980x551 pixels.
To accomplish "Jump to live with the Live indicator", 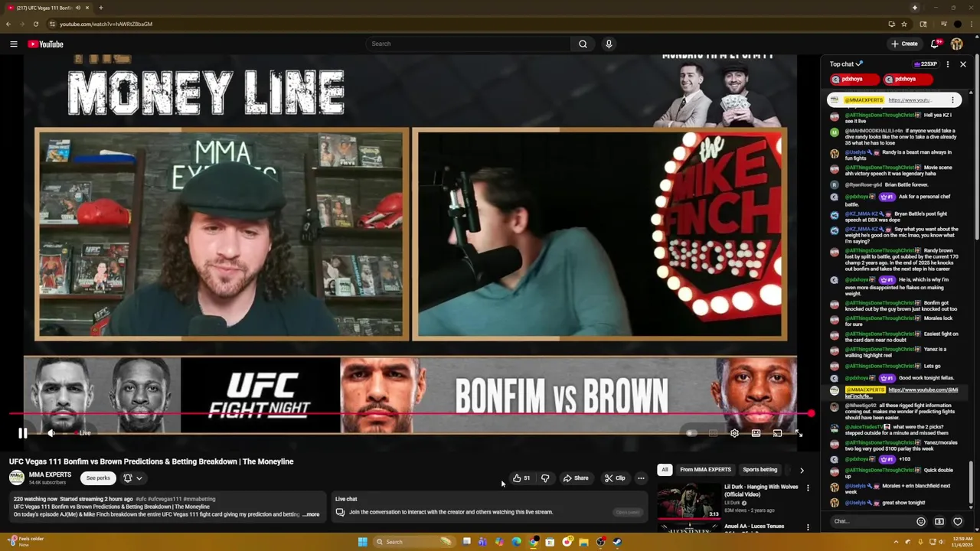I will tap(84, 433).
